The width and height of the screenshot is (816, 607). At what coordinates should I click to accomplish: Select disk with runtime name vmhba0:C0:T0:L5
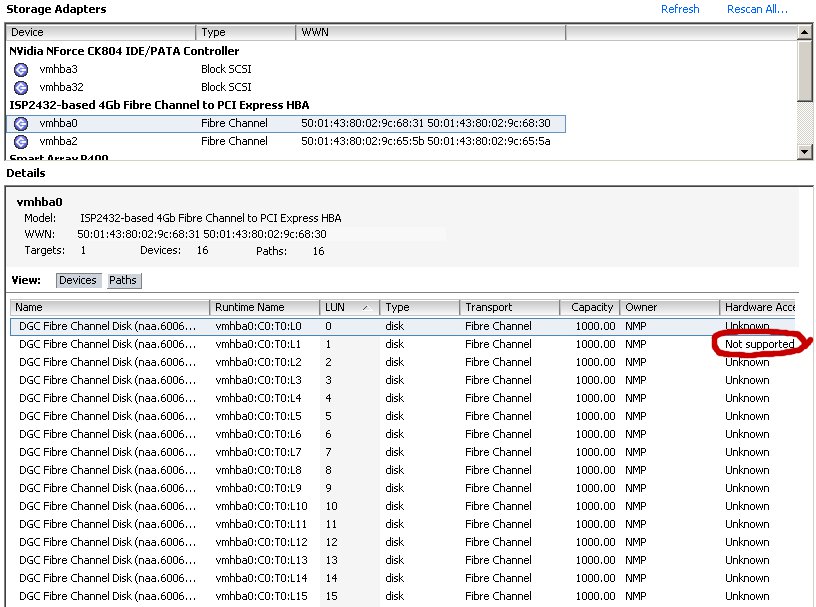(x=402, y=416)
